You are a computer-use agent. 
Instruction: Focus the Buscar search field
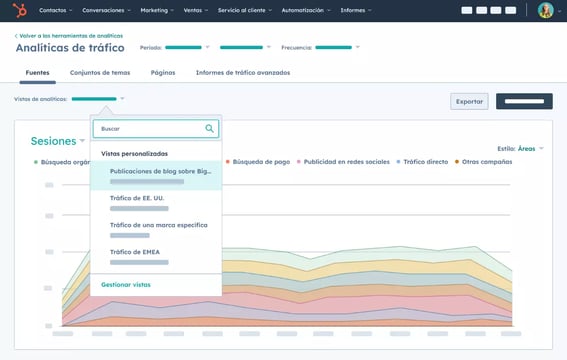(x=156, y=129)
